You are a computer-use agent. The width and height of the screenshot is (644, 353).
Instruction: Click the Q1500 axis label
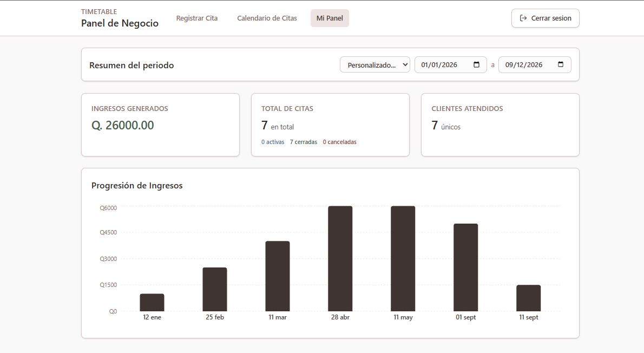(108, 285)
